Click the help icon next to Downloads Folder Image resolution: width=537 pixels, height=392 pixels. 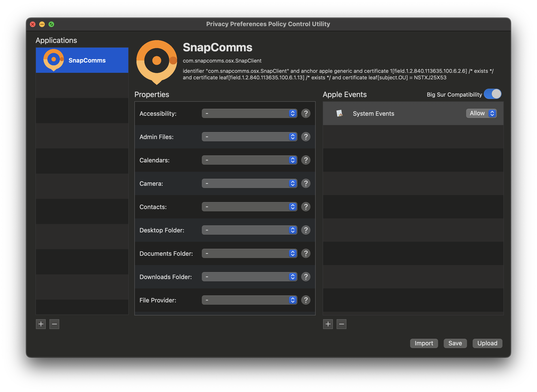[x=306, y=277]
